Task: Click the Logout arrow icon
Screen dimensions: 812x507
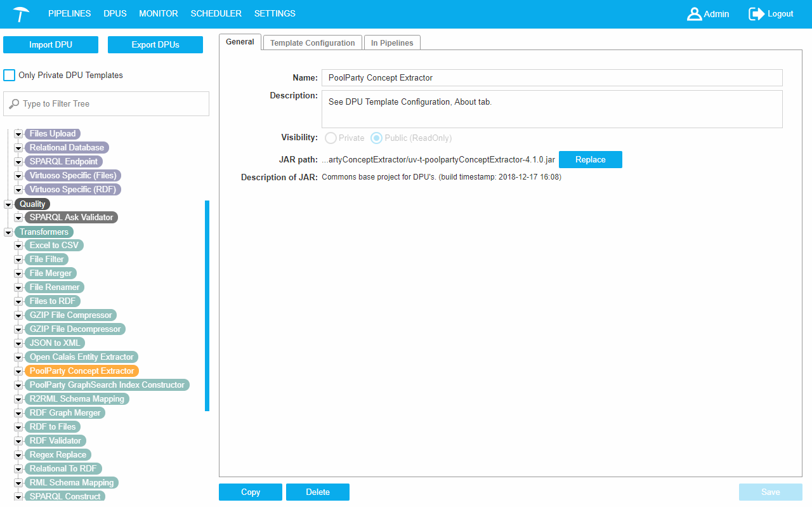Action: pos(756,14)
